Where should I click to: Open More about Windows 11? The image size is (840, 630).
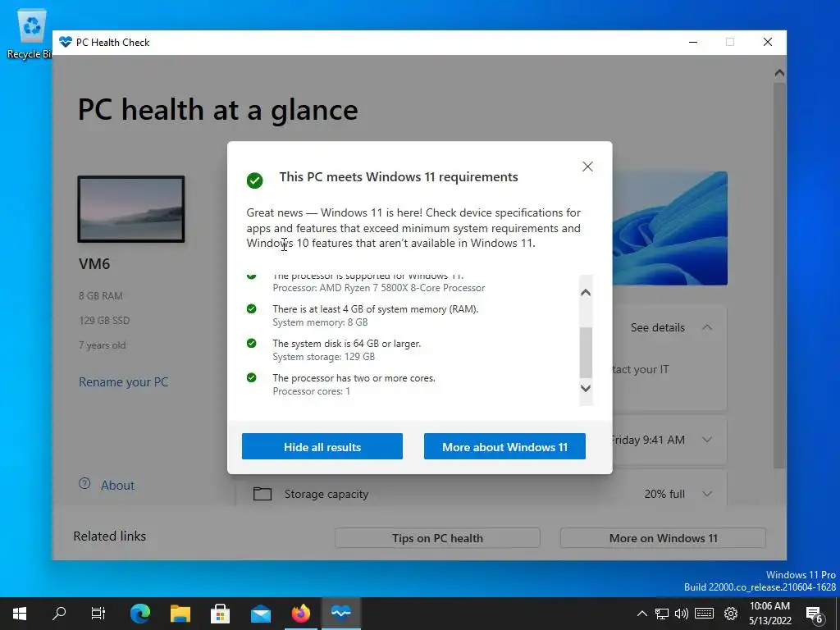coord(504,446)
